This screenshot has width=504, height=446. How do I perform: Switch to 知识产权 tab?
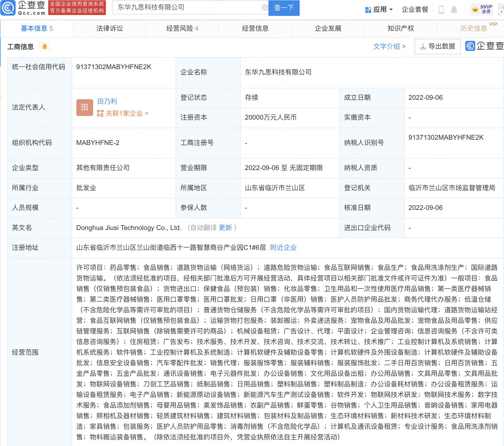(401, 28)
